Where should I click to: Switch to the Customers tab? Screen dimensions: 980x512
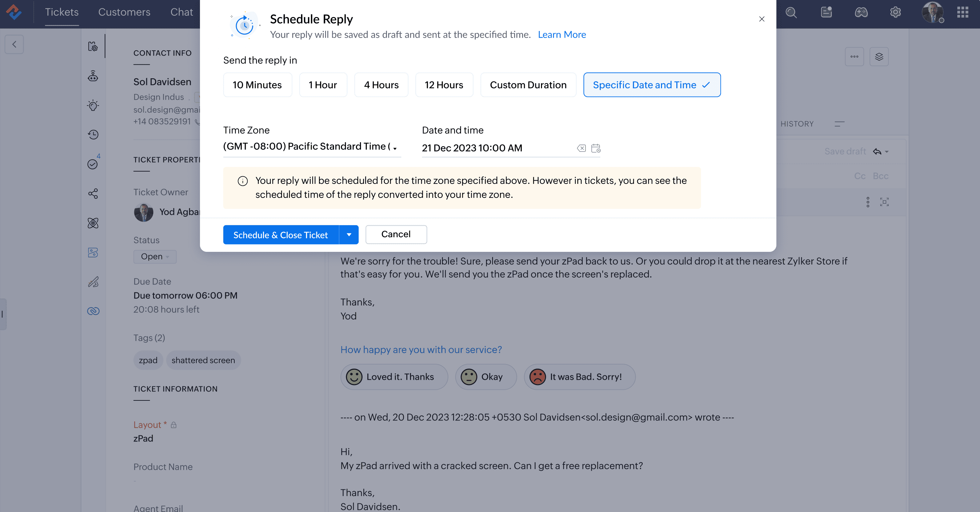(x=124, y=12)
